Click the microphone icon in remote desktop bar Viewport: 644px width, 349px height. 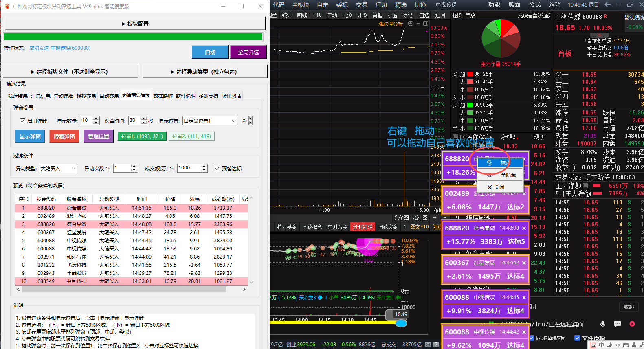click(x=603, y=324)
